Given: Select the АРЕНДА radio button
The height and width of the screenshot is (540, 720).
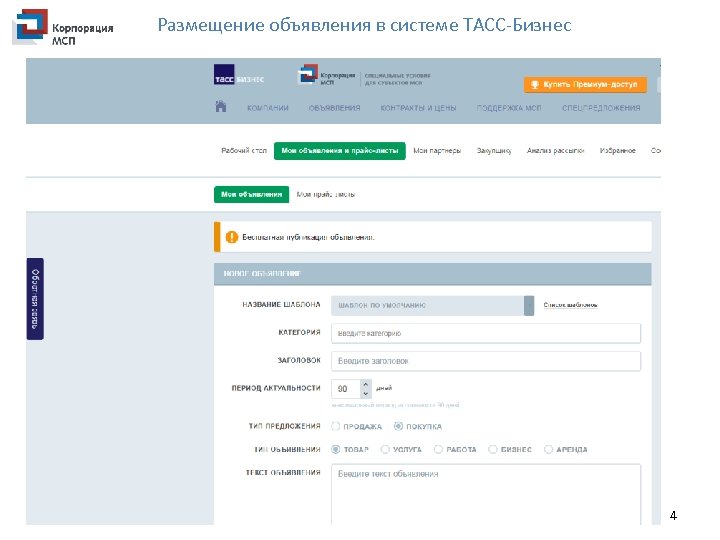Looking at the screenshot, I should tap(548, 450).
